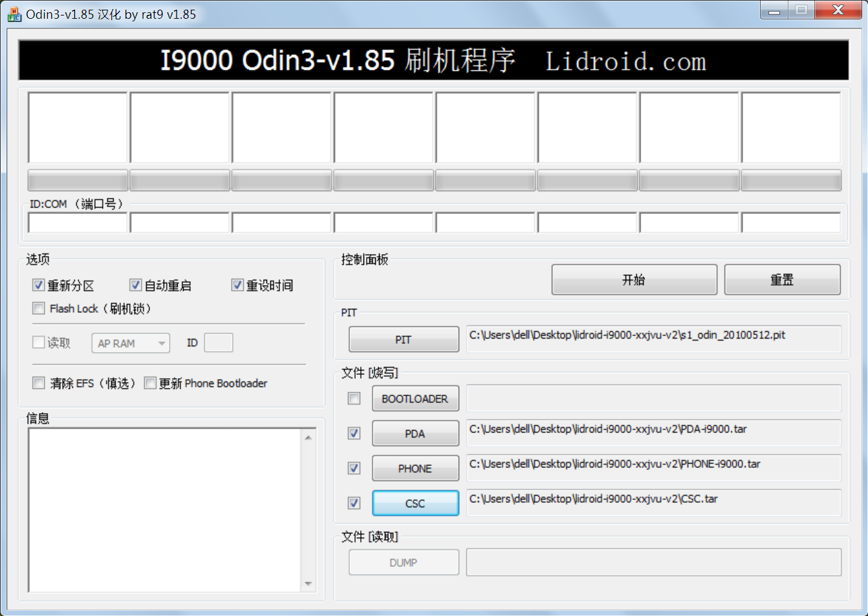This screenshot has width=868, height=616.
Task: Click the I9000 Odin3-v1.85 banner
Action: point(433,61)
